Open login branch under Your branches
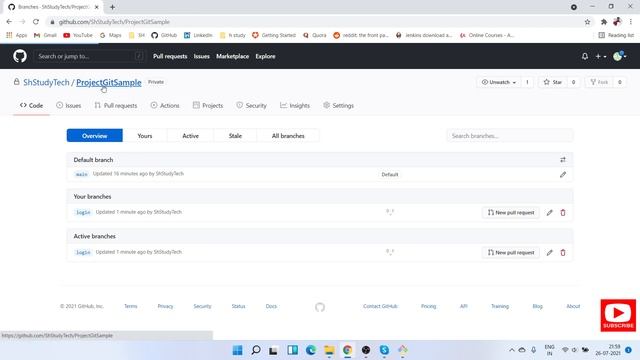Image resolution: width=640 pixels, height=360 pixels. coord(83,212)
